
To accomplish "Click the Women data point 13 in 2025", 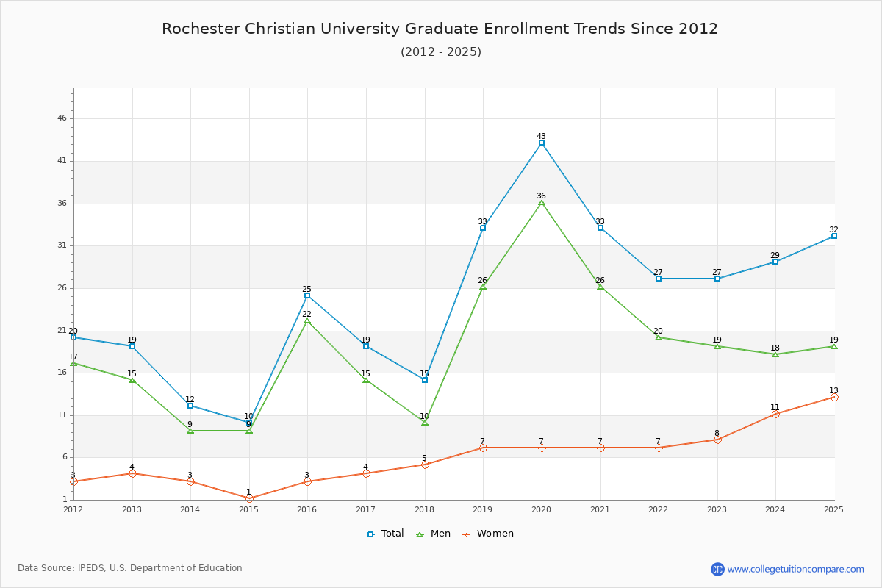I will point(834,397).
